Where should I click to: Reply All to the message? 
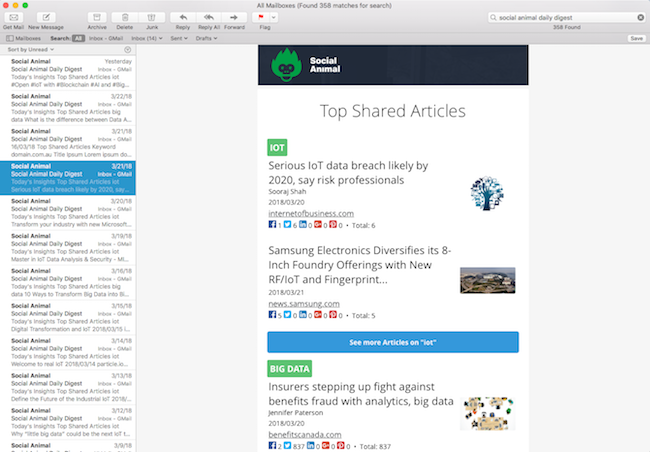[x=209, y=17]
